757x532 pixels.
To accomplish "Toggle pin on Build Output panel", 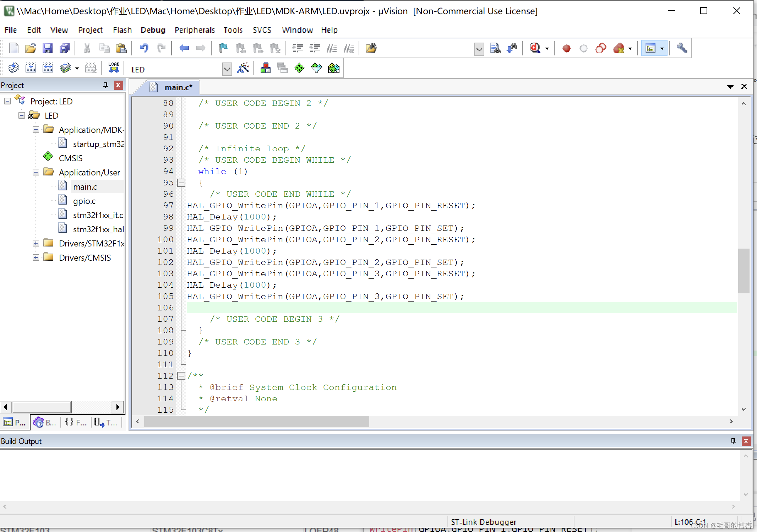I will point(733,441).
